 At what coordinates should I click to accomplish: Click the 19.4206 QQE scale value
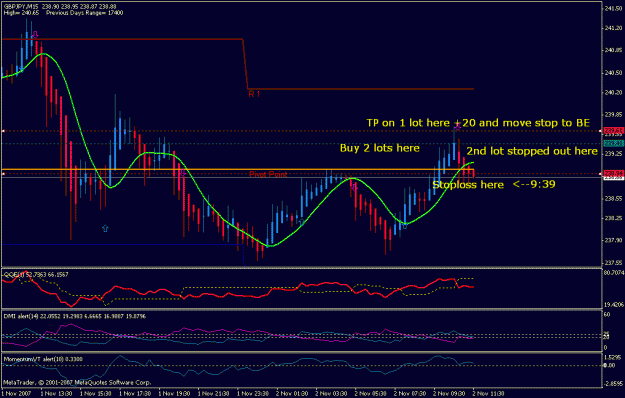click(x=614, y=305)
